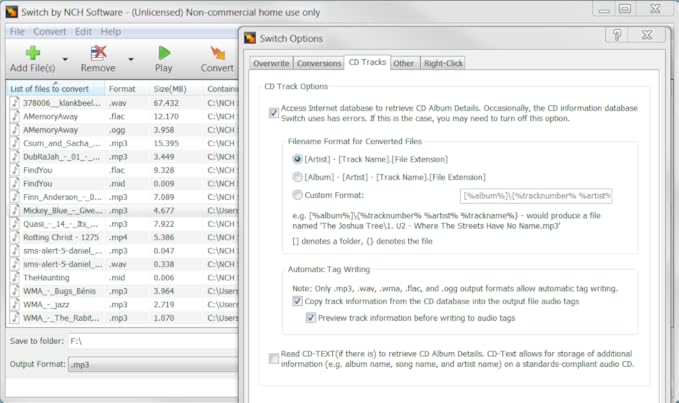Open the Help menu
The image size is (679, 403).
coord(111,32)
